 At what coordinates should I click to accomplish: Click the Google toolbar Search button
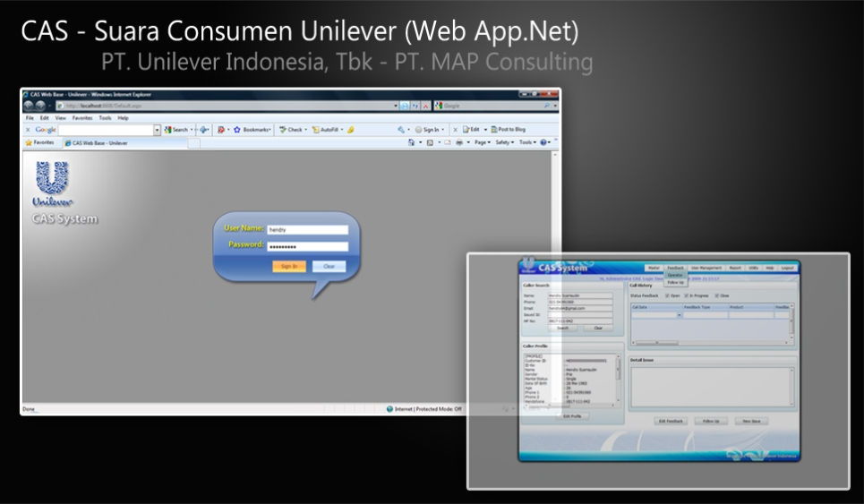point(176,130)
